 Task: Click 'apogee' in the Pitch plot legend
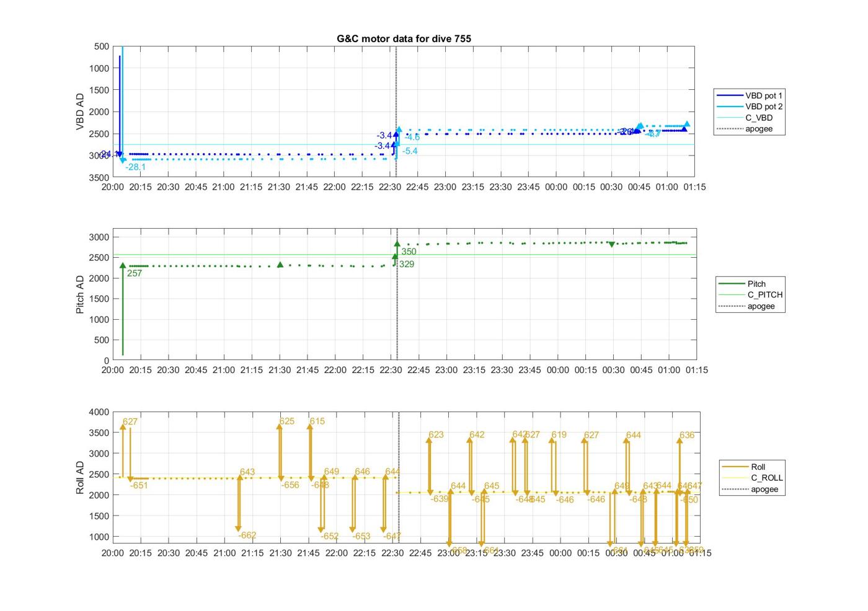750,306
